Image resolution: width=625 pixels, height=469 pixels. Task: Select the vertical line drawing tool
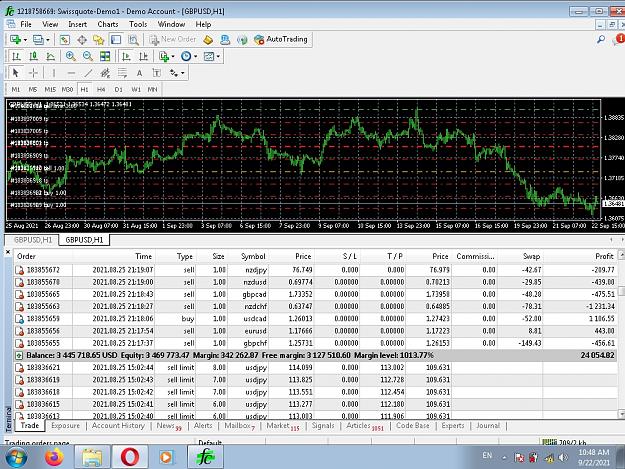pos(54,73)
